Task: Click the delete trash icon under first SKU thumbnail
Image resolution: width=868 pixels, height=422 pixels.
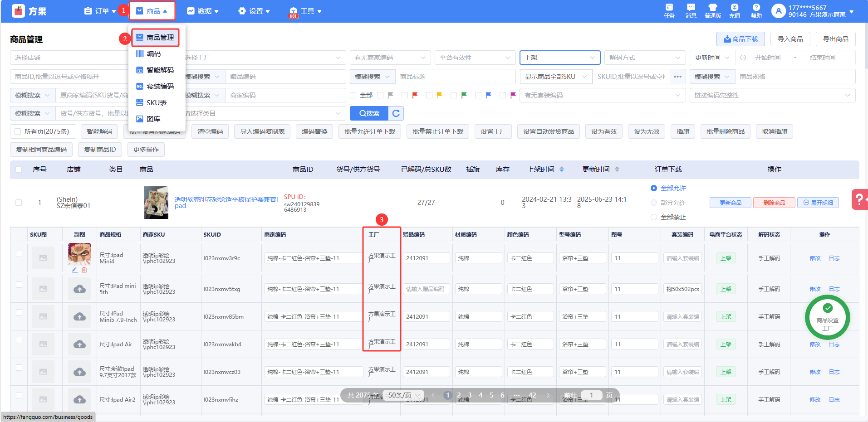Action: [84, 270]
